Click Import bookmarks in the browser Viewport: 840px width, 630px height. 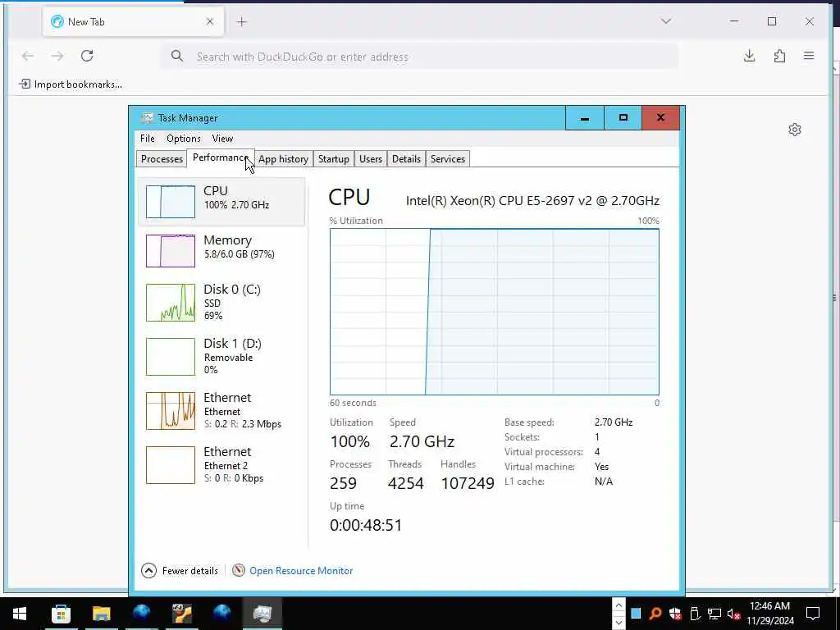tap(71, 84)
